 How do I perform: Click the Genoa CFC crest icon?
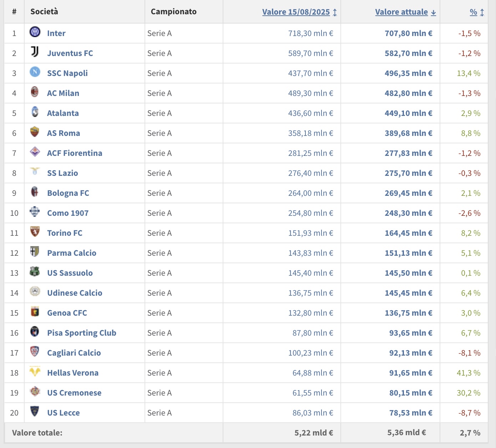click(35, 312)
